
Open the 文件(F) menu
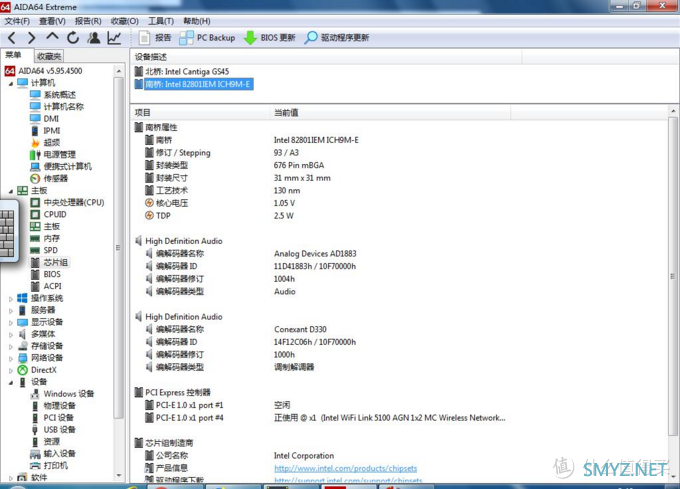17,21
